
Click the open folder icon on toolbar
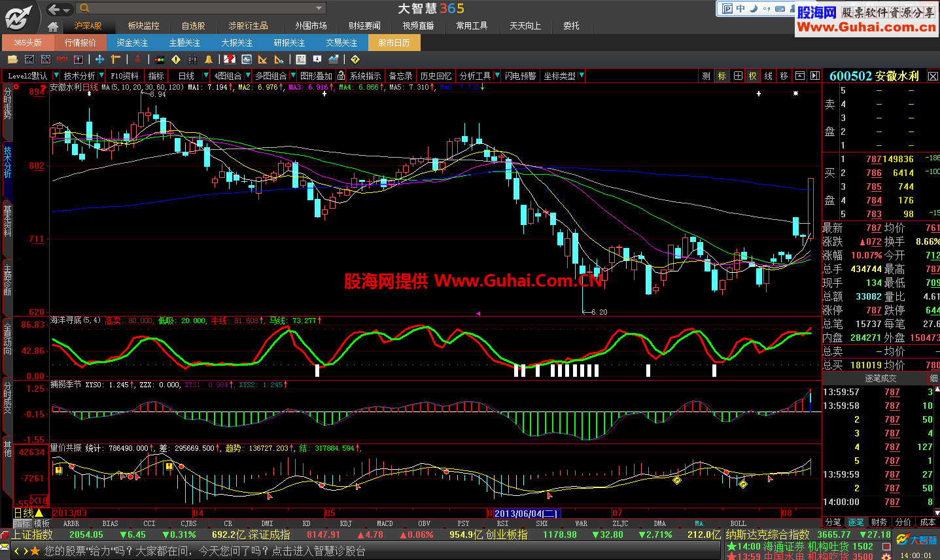point(12,60)
